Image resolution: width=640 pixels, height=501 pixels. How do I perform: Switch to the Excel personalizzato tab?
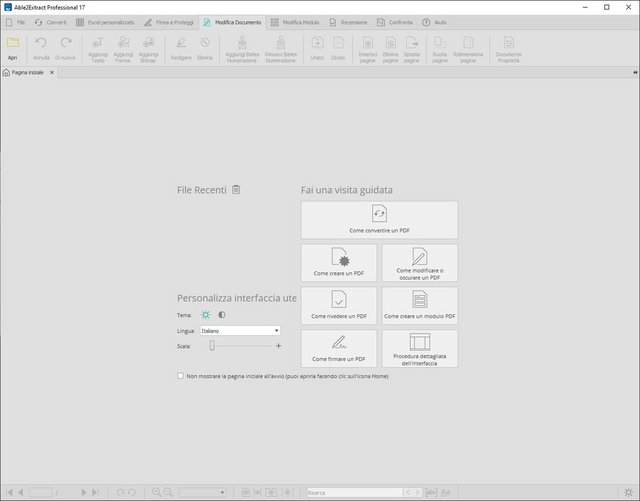[x=105, y=22]
